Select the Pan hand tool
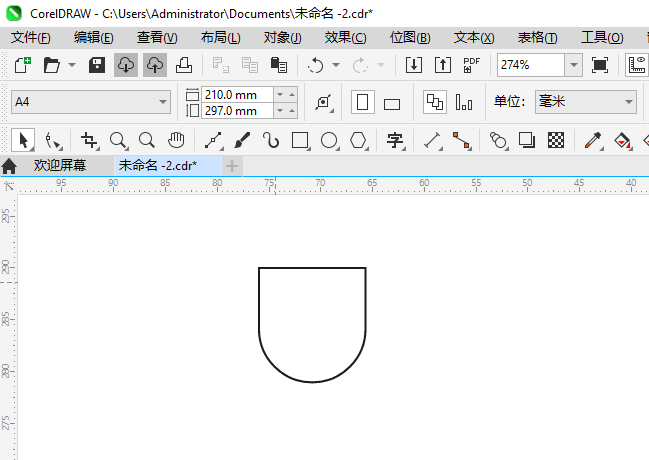649x460 pixels. [x=176, y=140]
